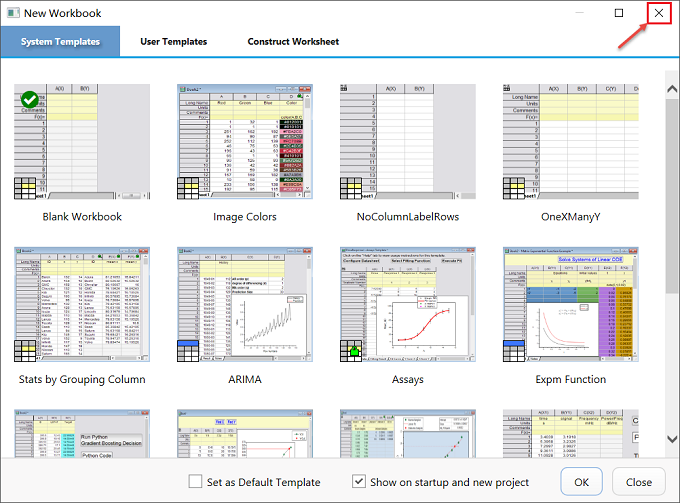The image size is (680, 503).
Task: Uncheck Show on startup and new project
Action: [359, 481]
